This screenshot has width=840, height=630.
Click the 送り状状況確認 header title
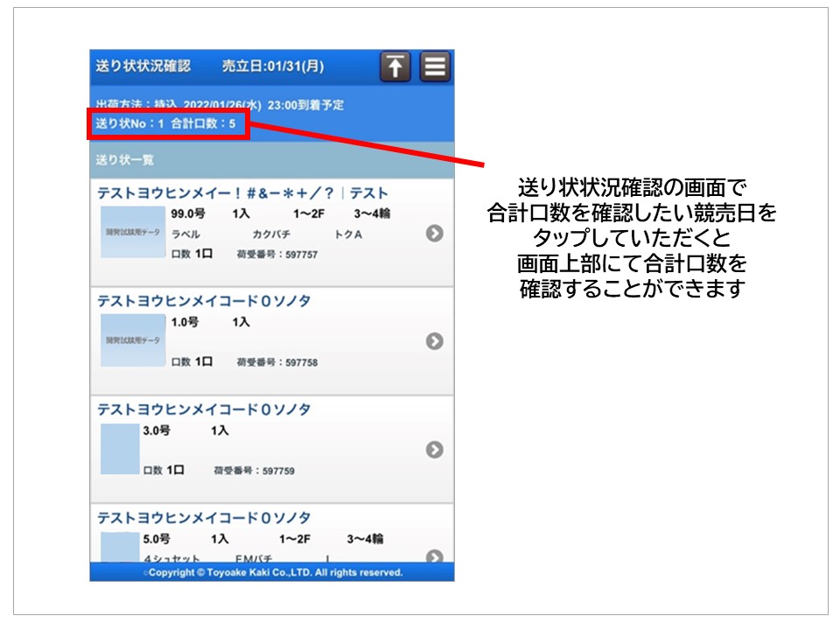tap(143, 66)
